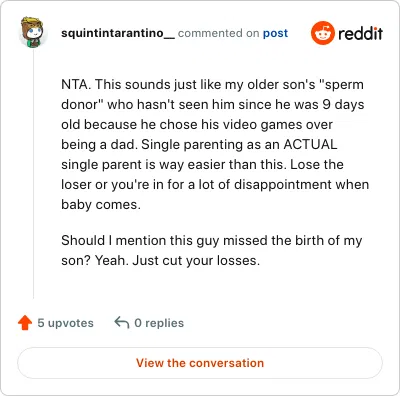The height and width of the screenshot is (396, 400).
Task: Select the "0 replies" count label
Action: point(159,323)
